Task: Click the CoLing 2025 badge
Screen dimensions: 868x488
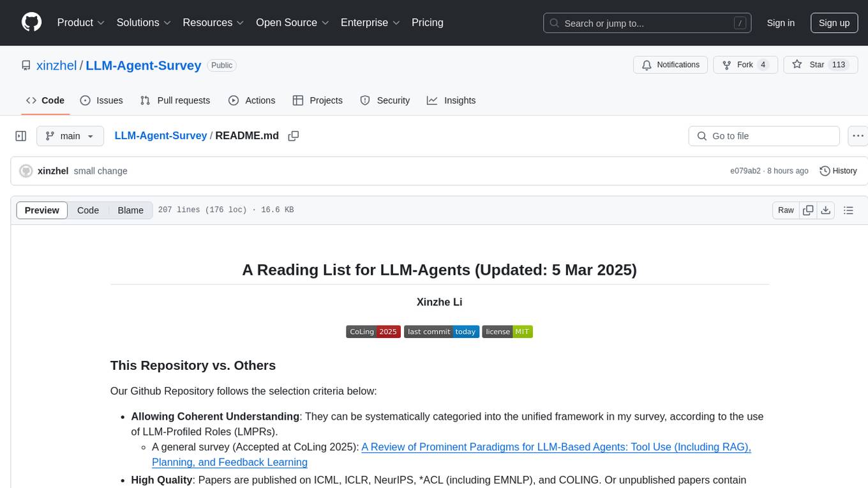Action: (373, 332)
